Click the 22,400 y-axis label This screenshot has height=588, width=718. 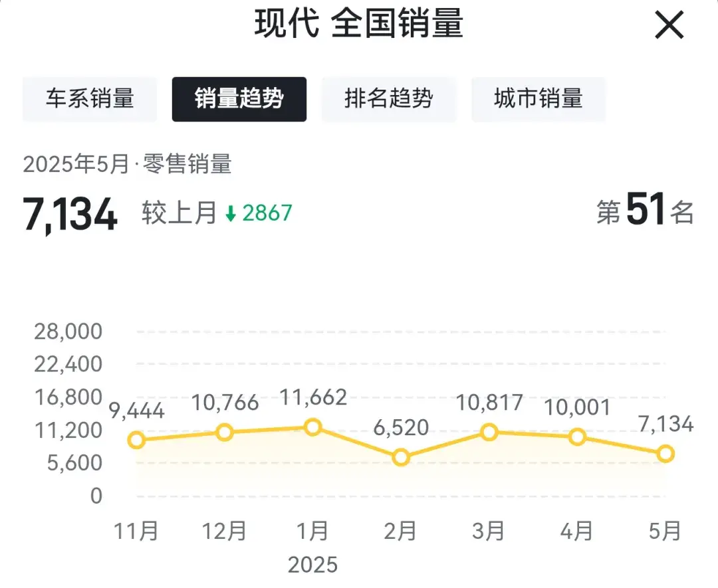coord(68,364)
